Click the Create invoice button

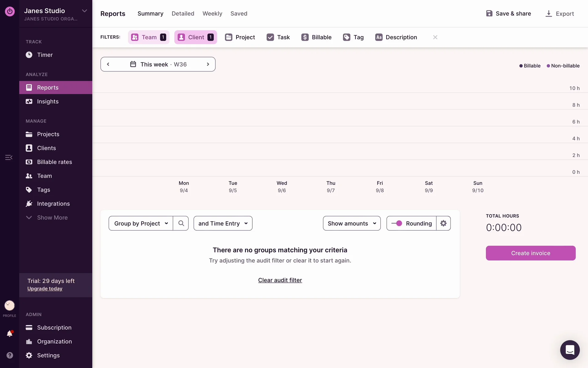tap(530, 253)
